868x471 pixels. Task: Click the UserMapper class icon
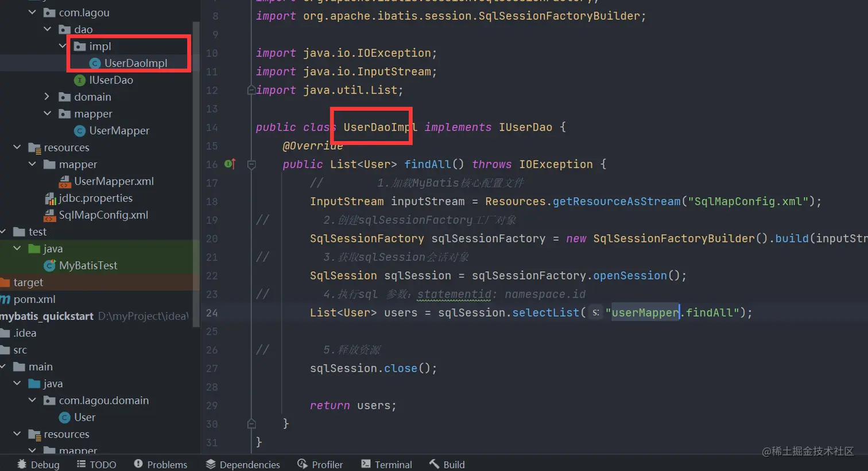pyautogui.click(x=80, y=131)
